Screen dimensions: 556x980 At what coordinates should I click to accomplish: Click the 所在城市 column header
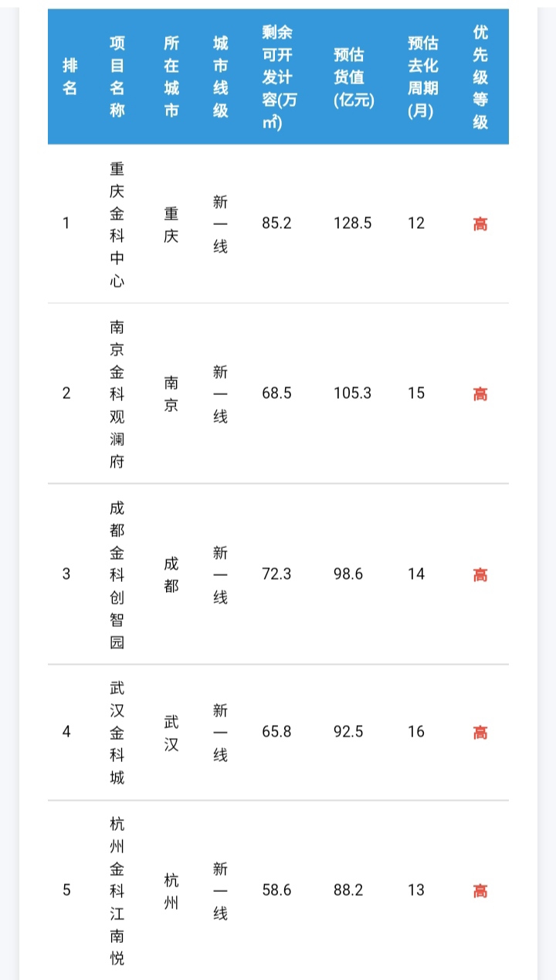point(171,77)
